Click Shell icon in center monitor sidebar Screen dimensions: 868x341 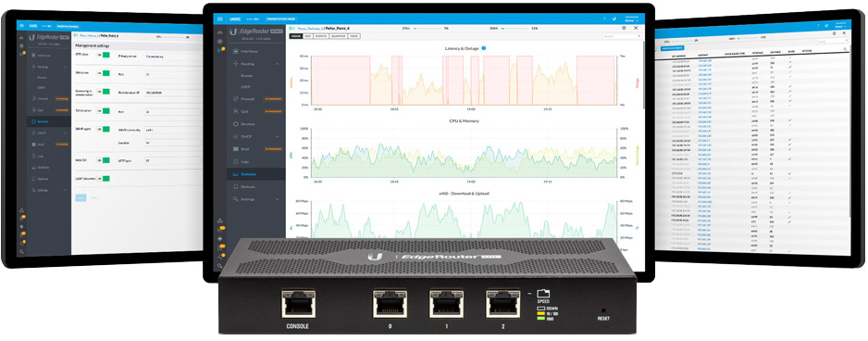point(235,148)
